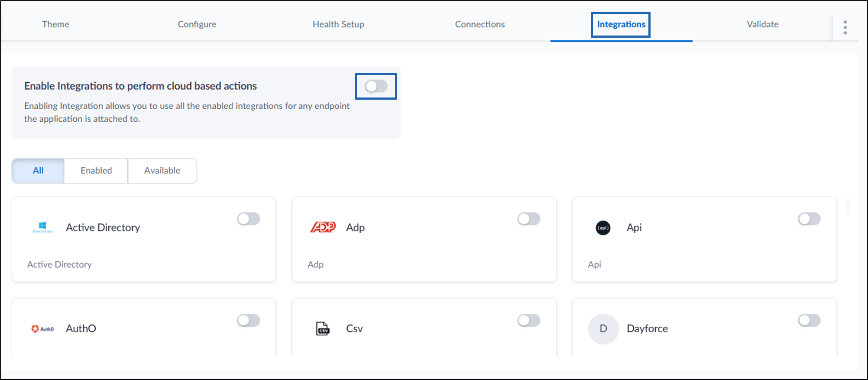Select the Integrations tab
868x380 pixels.
coord(621,24)
